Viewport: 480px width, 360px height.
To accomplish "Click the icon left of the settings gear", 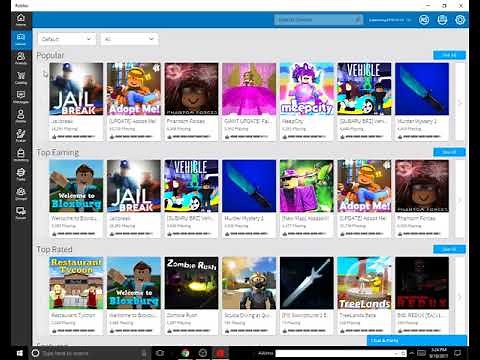I will [x=442, y=20].
